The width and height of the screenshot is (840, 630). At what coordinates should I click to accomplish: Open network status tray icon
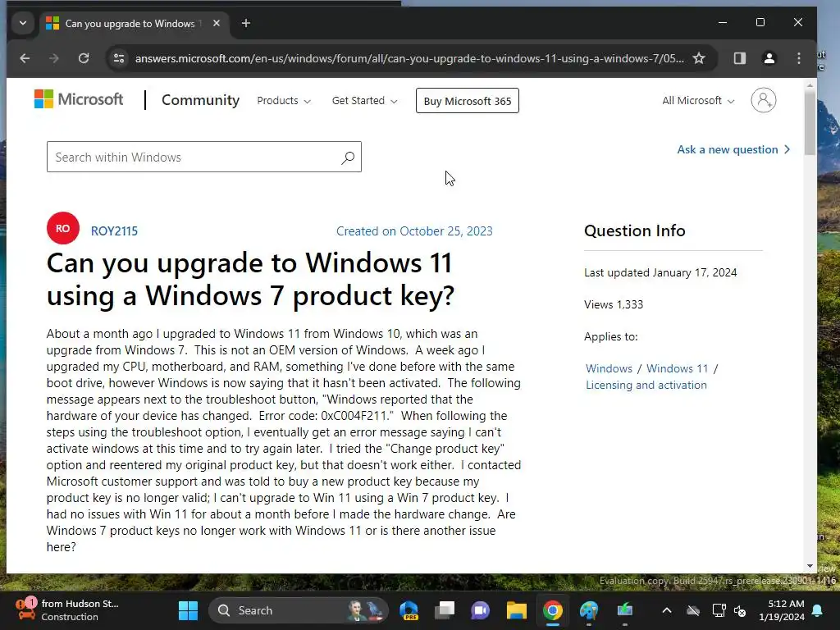[x=719, y=610]
